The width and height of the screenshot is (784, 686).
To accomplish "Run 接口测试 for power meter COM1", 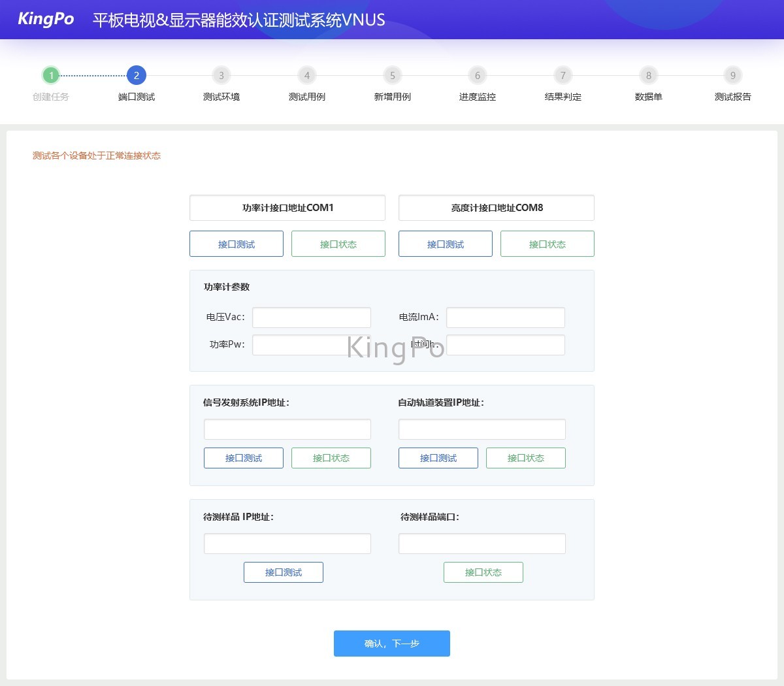I will point(237,244).
